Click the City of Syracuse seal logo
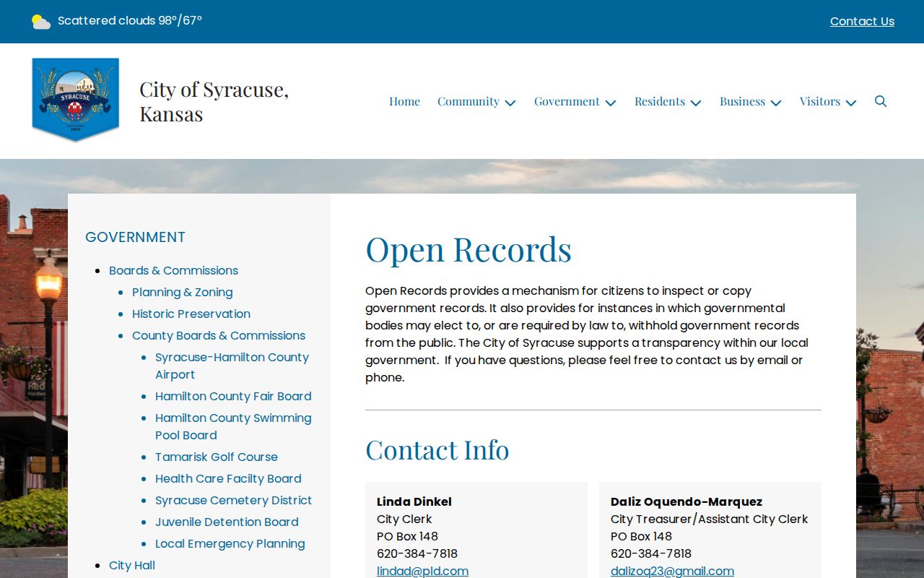The image size is (924, 578). [76, 100]
